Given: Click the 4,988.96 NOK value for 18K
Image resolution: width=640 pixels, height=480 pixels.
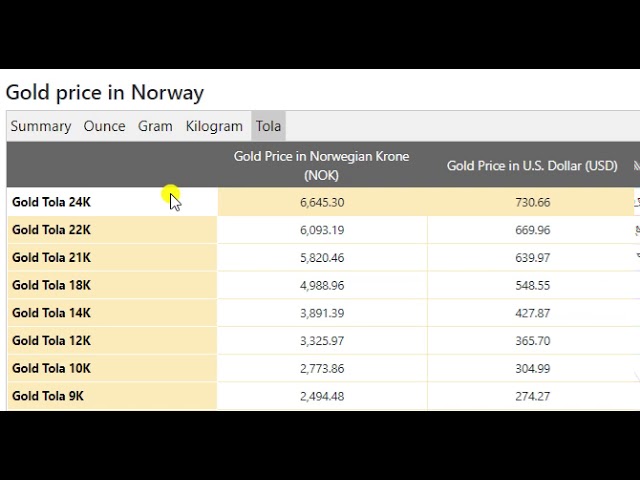Looking at the screenshot, I should click(322, 285).
